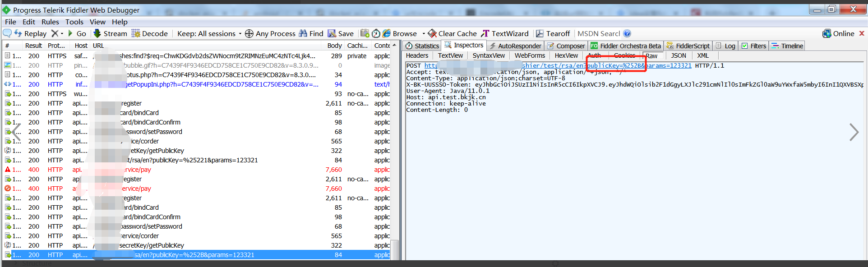Switch to Inspectors tab
The image size is (868, 267).
[x=464, y=45]
